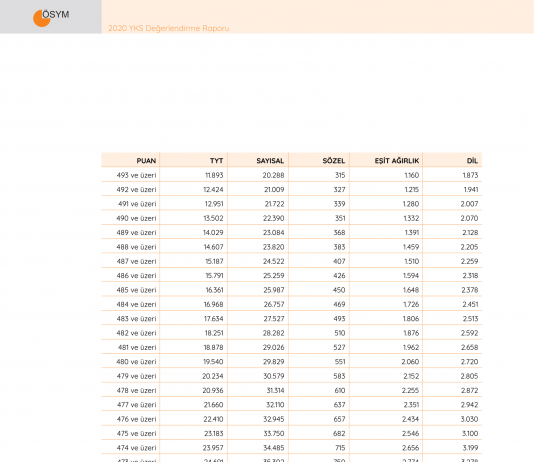Select the 490 ve üzeri row label
This screenshot has width=534, height=462.
point(136,218)
